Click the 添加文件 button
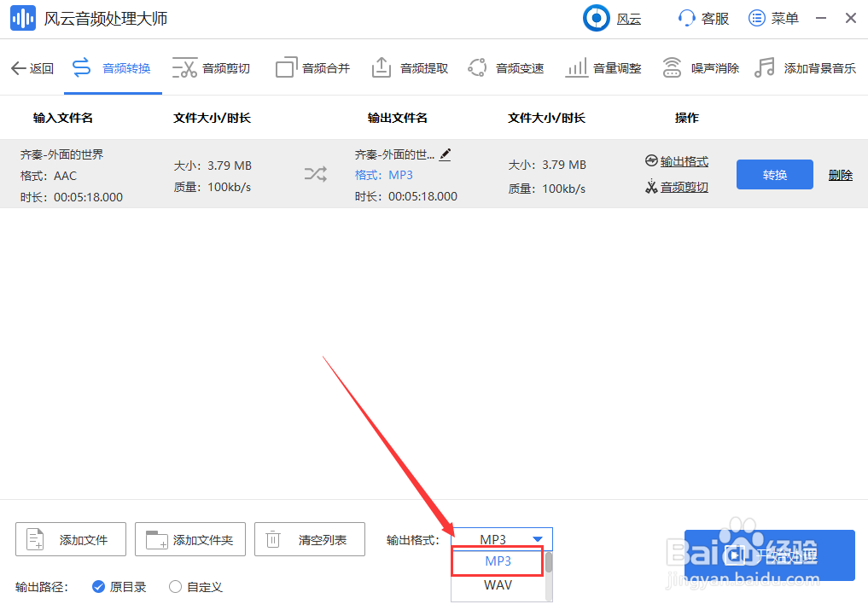Screen dimensions: 868x610 (71, 539)
